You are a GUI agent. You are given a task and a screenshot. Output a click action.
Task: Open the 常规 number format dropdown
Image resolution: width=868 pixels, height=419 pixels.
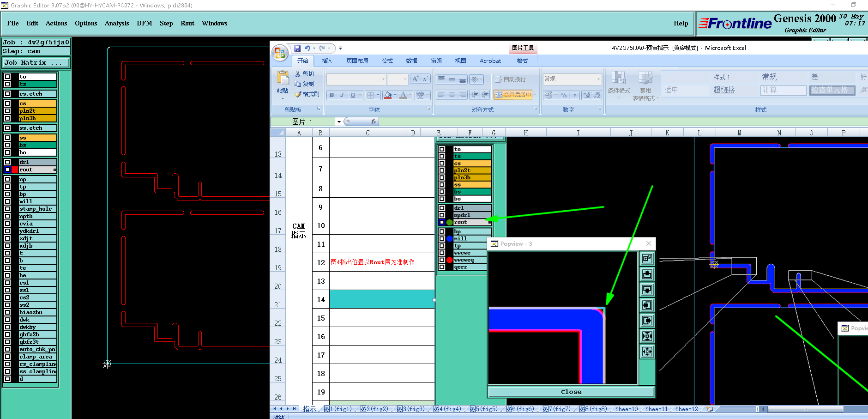598,79
